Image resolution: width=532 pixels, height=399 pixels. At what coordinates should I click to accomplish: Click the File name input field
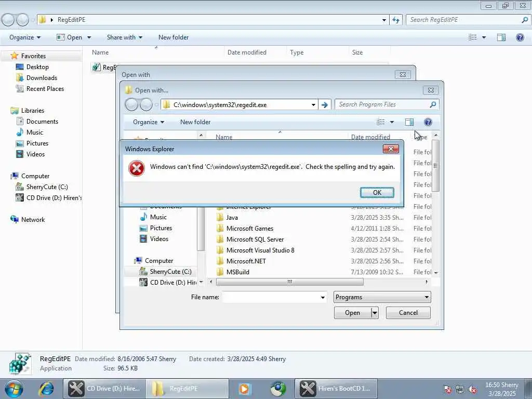271,297
